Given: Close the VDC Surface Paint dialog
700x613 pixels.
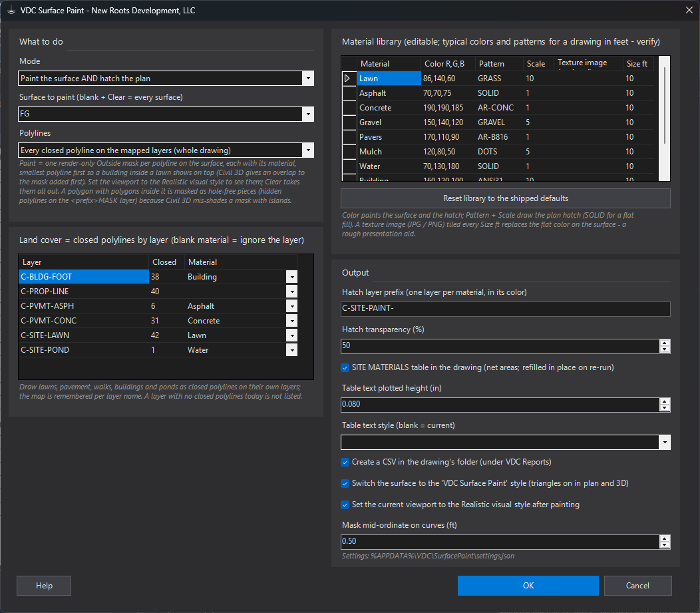Looking at the screenshot, I should coord(689,10).
